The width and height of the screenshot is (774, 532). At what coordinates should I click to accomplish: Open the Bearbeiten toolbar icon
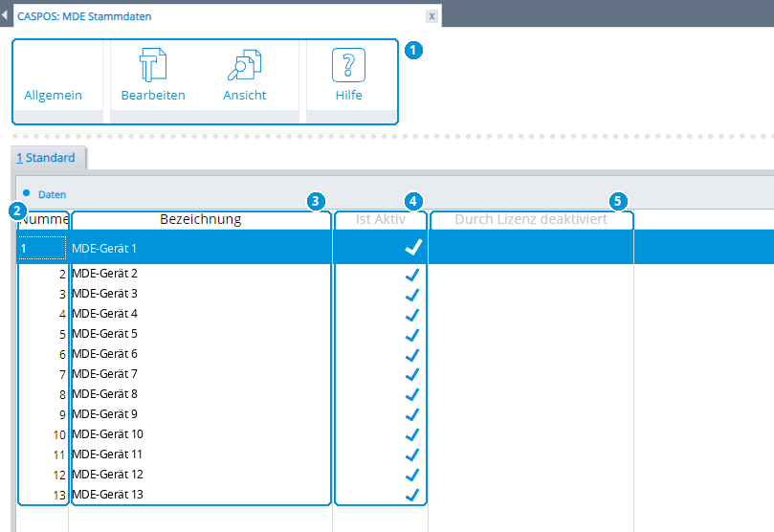click(x=153, y=65)
